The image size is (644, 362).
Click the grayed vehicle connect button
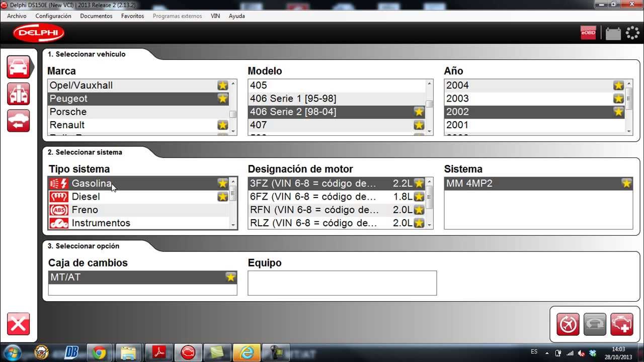click(595, 324)
